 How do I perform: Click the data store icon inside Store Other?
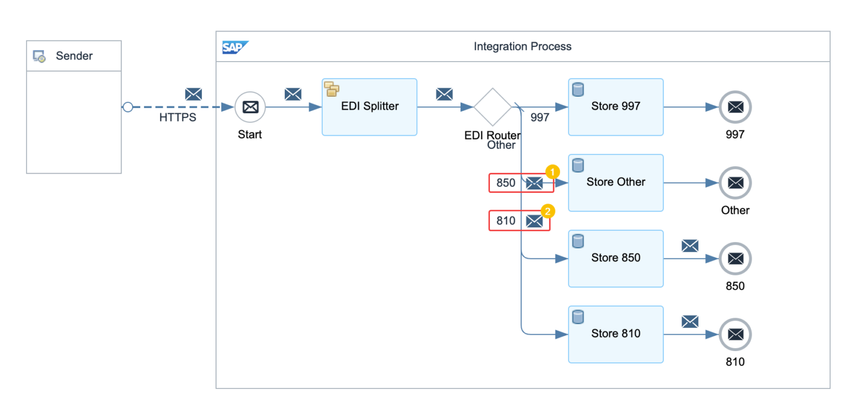(x=578, y=165)
